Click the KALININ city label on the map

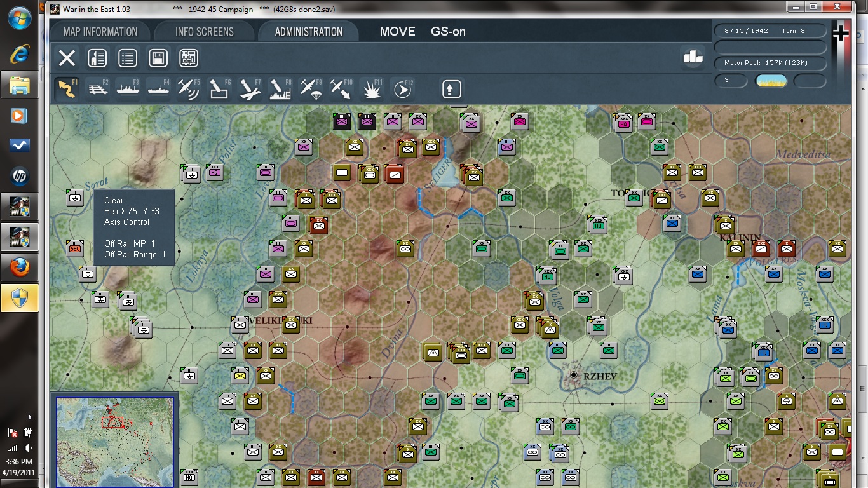click(x=740, y=238)
